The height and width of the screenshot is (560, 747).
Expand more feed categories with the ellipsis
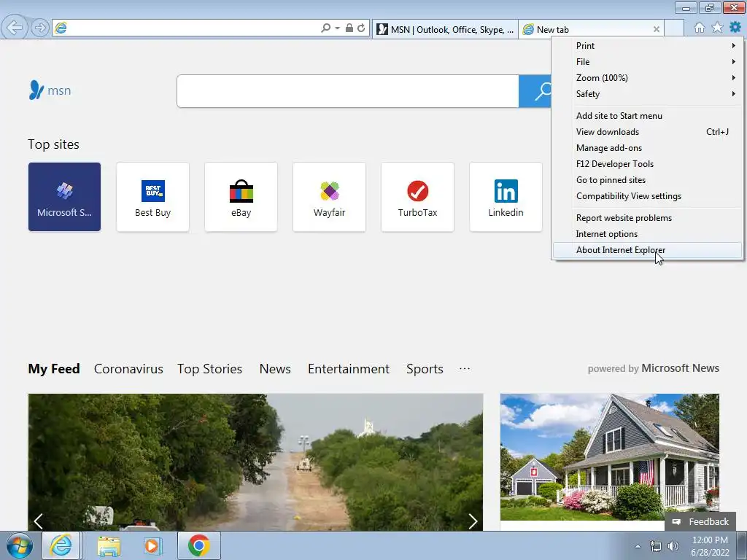[465, 368]
